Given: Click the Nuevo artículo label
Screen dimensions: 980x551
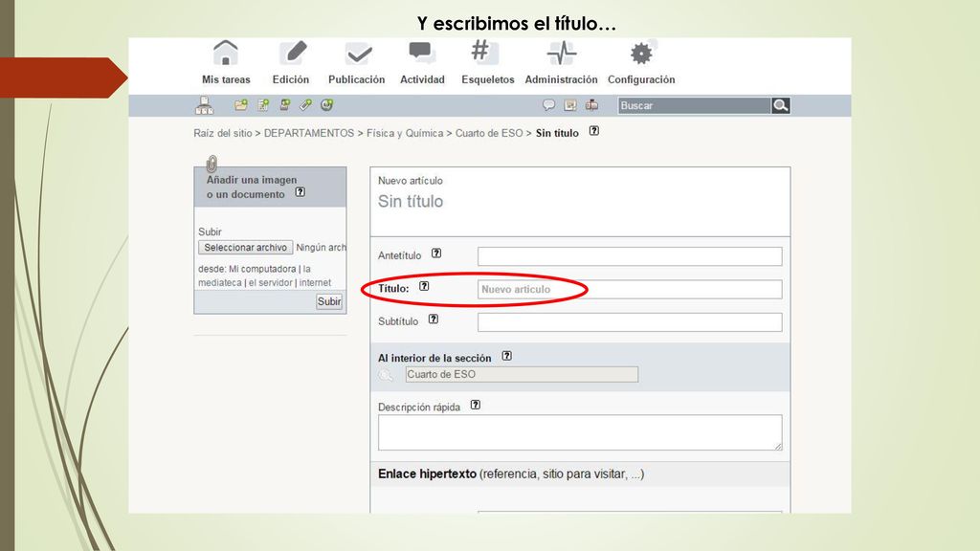Looking at the screenshot, I should pyautogui.click(x=410, y=181).
